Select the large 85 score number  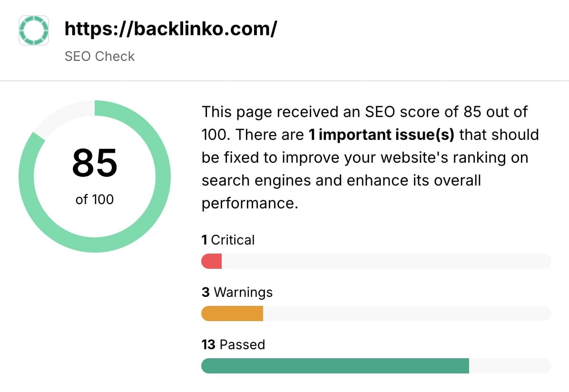click(x=95, y=163)
